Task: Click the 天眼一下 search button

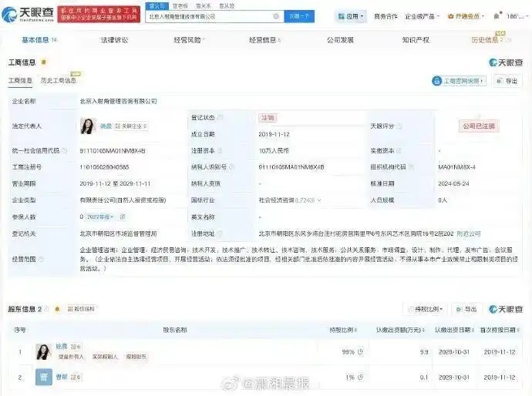Action: 300,16
